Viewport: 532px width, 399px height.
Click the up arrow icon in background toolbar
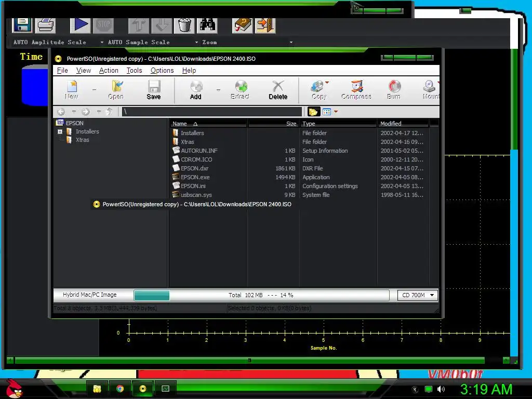click(138, 25)
